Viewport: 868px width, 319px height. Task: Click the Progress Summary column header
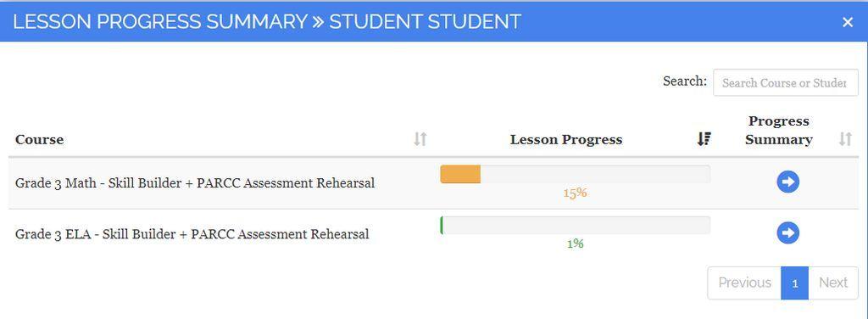click(779, 130)
